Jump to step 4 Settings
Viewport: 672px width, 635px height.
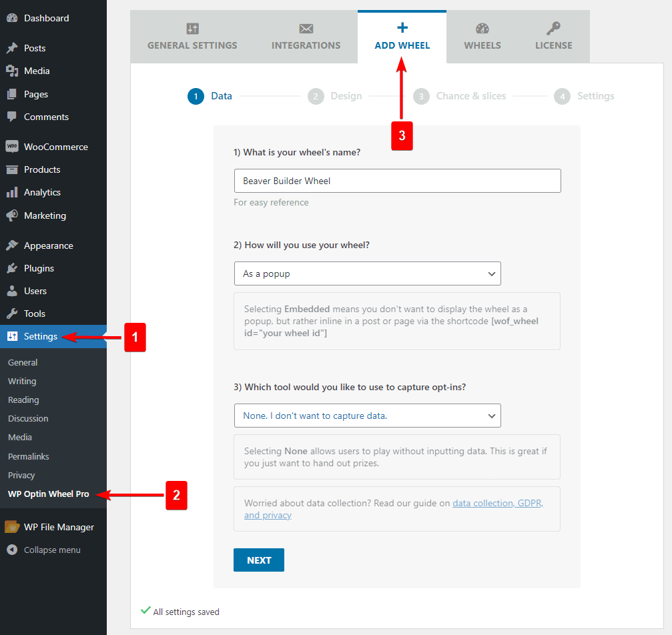pos(584,97)
